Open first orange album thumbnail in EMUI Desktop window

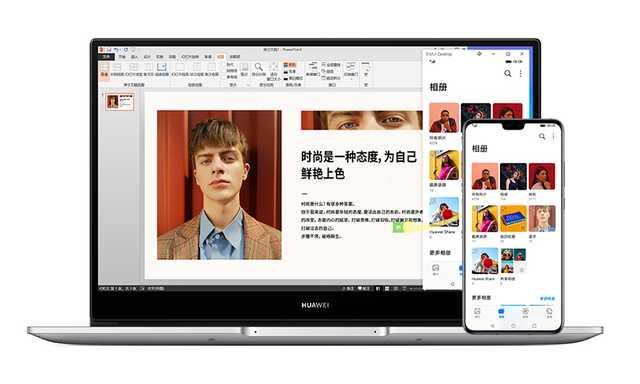(x=444, y=118)
